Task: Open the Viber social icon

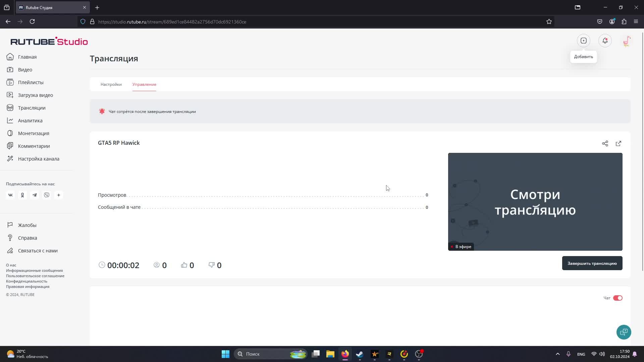Action: pyautogui.click(x=47, y=195)
